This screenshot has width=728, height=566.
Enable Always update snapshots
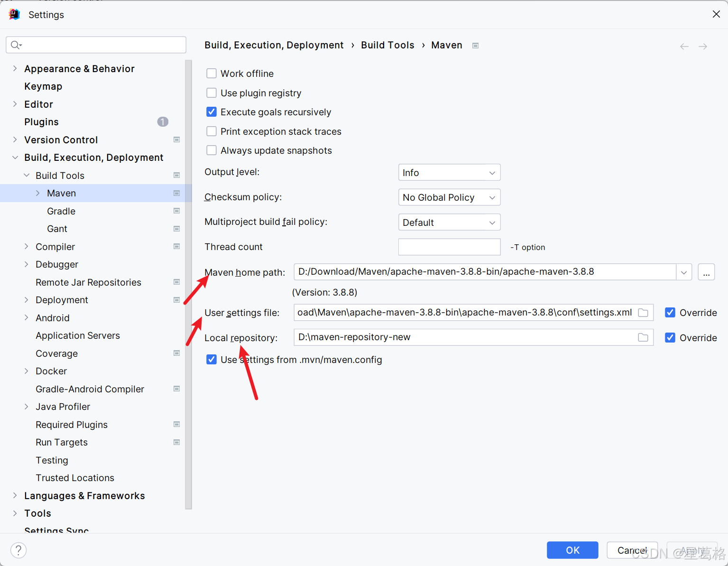click(x=212, y=150)
